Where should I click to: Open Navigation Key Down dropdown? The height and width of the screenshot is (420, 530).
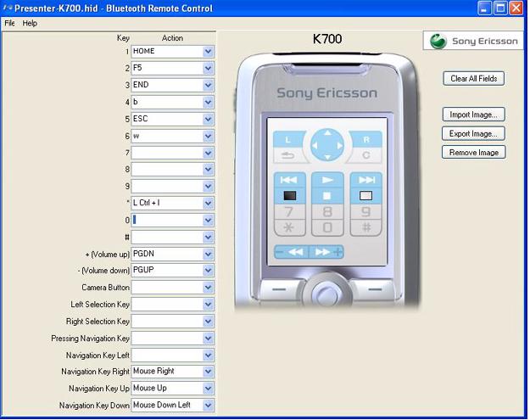point(209,405)
